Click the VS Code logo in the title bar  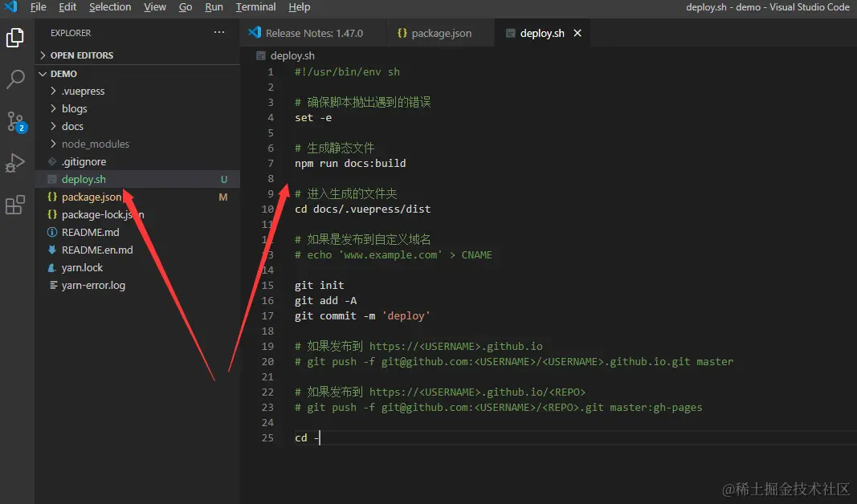10,6
